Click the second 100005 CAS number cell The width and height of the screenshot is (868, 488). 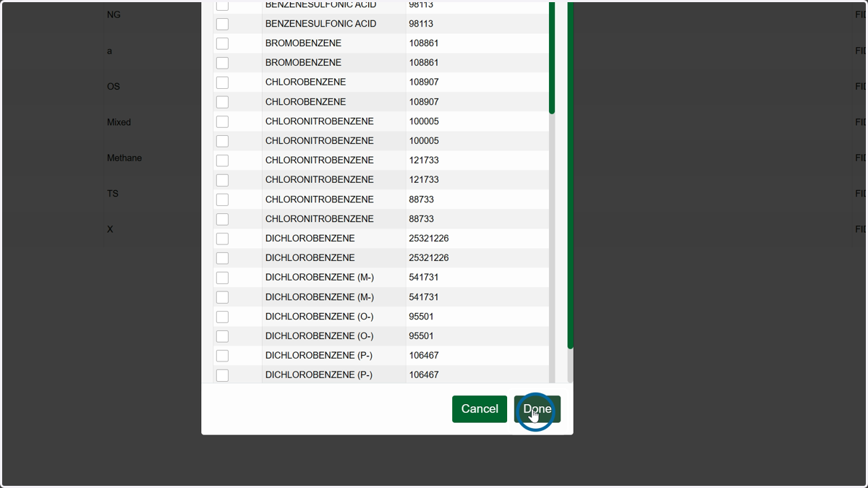[x=424, y=141]
